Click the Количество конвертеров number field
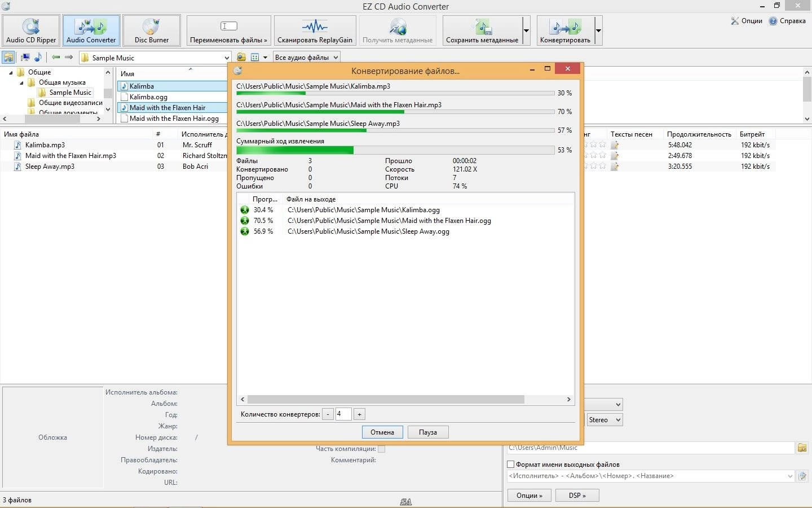The height and width of the screenshot is (508, 812). point(343,414)
